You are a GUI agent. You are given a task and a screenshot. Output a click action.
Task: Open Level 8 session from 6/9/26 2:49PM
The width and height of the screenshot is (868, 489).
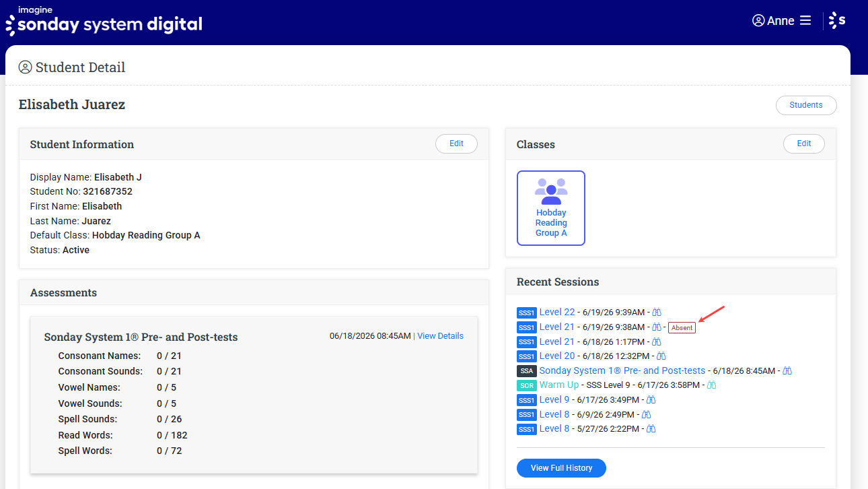(x=554, y=414)
